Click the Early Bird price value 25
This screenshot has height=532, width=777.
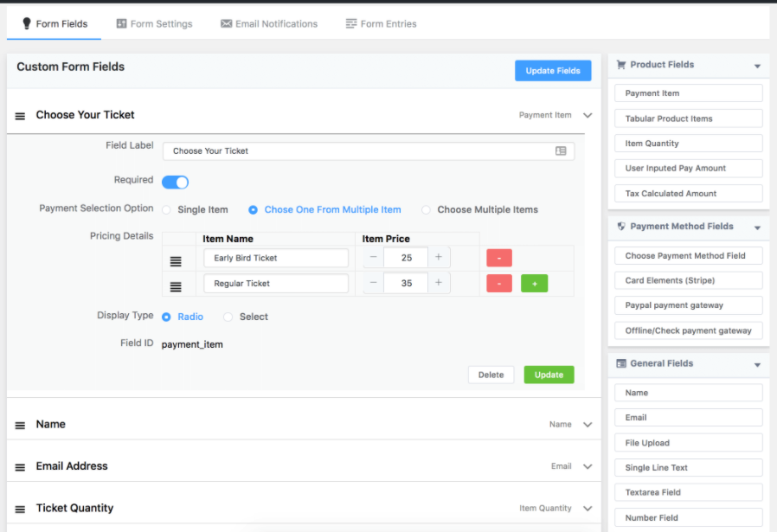pos(407,258)
